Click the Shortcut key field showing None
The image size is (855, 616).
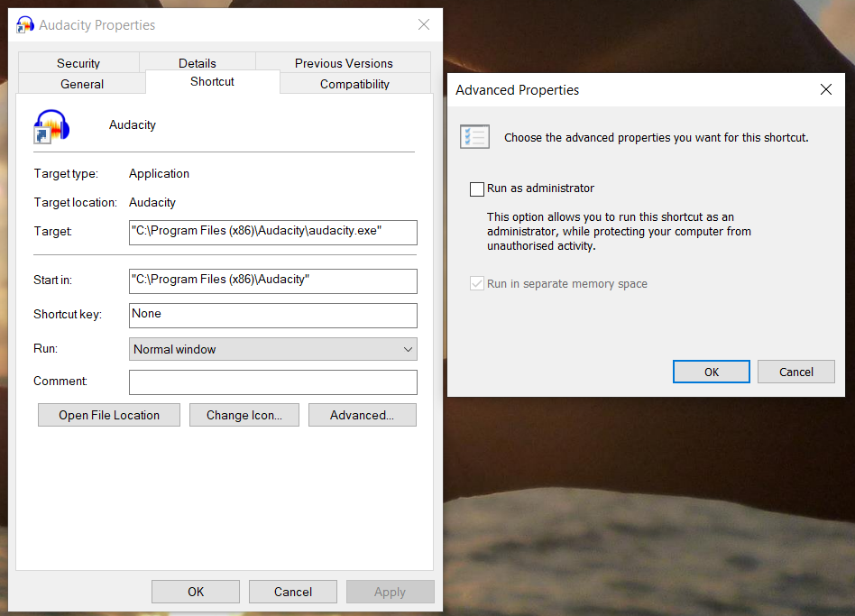pos(272,316)
